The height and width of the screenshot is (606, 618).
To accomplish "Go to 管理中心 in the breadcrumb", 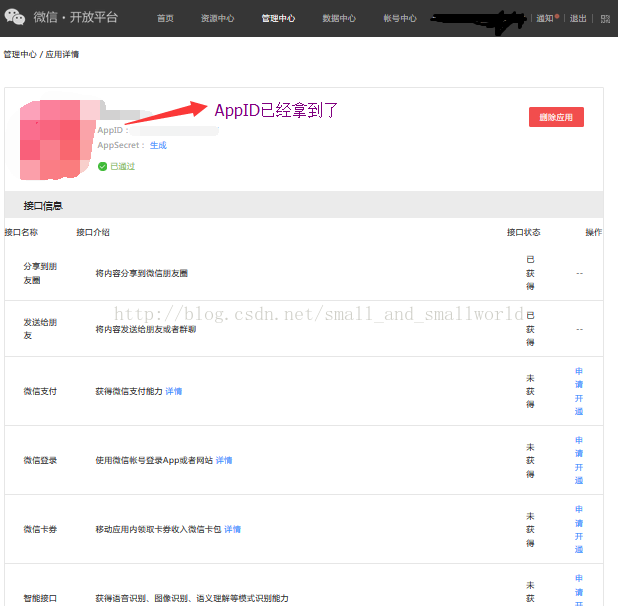I will click(20, 54).
